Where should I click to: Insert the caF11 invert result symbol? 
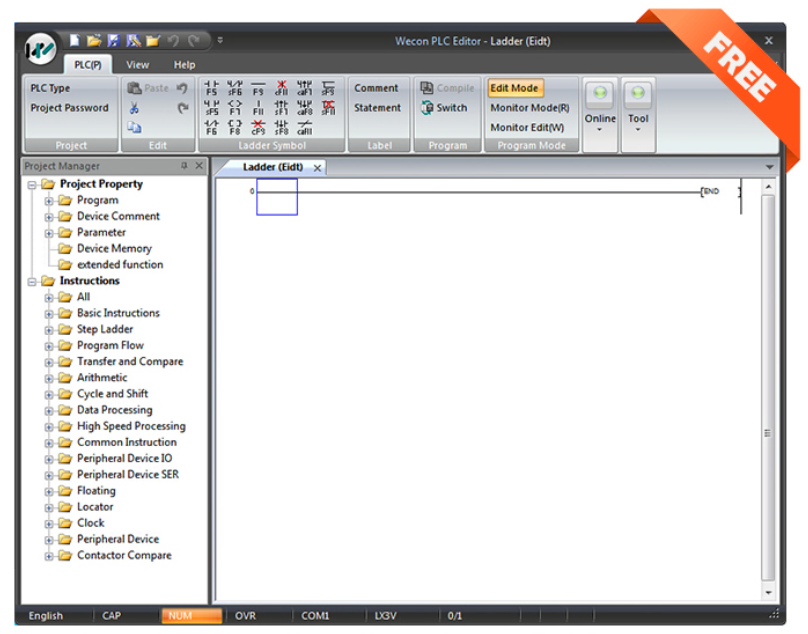(305, 127)
